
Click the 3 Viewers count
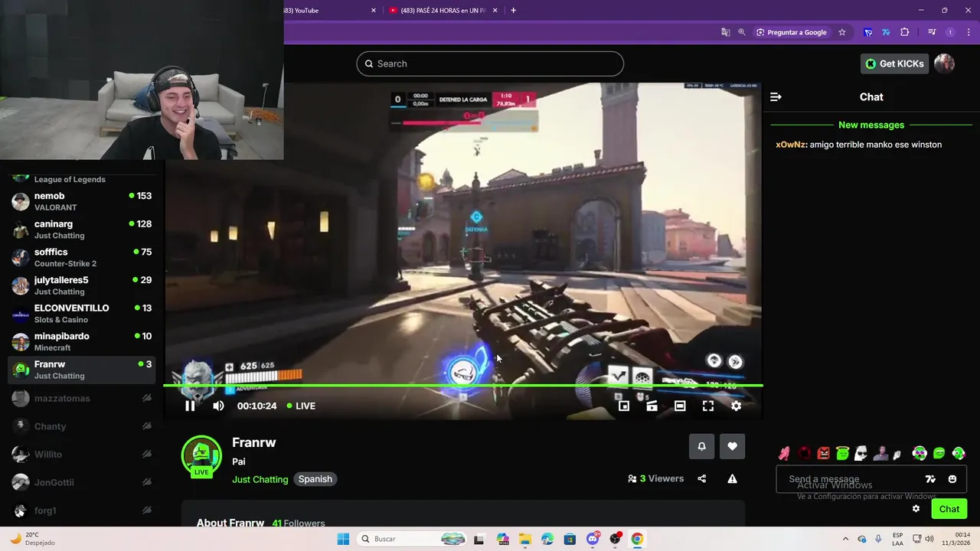[656, 479]
